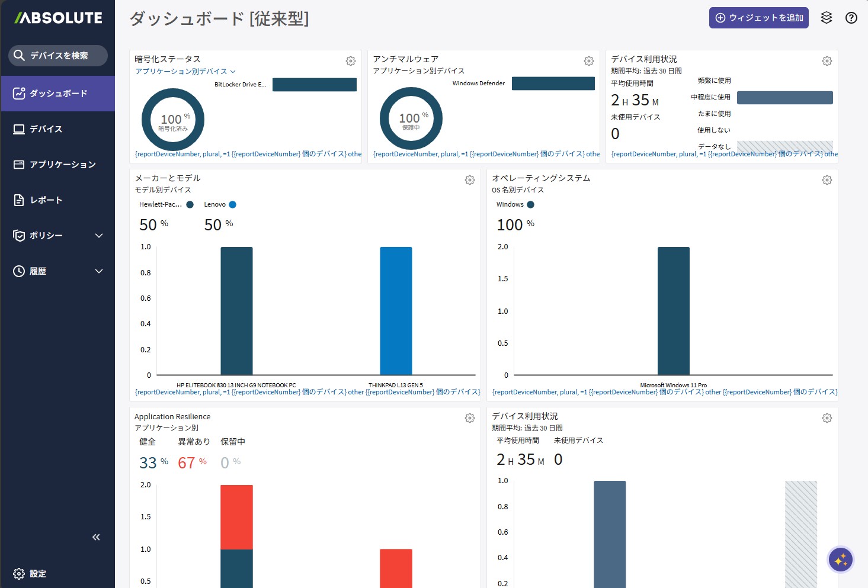Open gear on Application Resilience widget
Viewport: 868px width, 588px height.
470,418
